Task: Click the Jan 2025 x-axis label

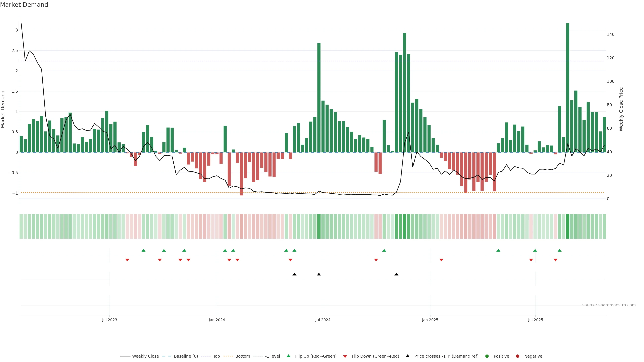Action: [x=430, y=320]
